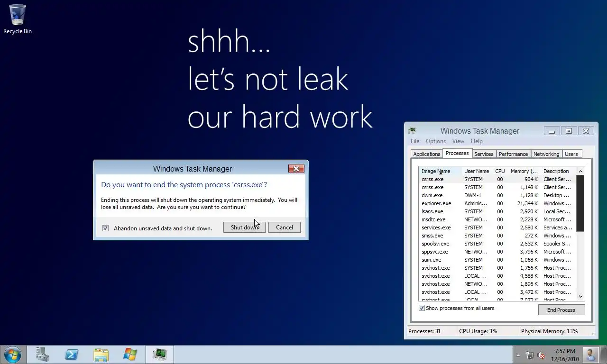This screenshot has width=607, height=364.
Task: Open the Start menu orb
Action: tap(13, 355)
